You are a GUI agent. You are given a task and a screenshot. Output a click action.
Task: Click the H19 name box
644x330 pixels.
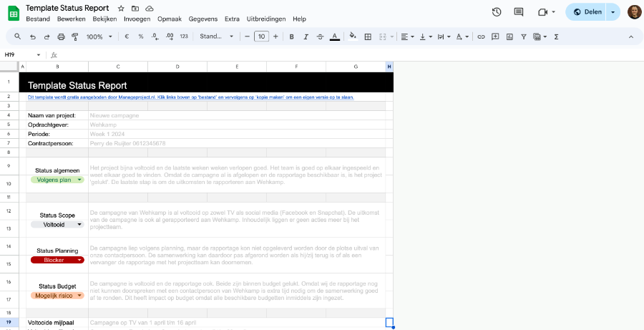point(19,54)
